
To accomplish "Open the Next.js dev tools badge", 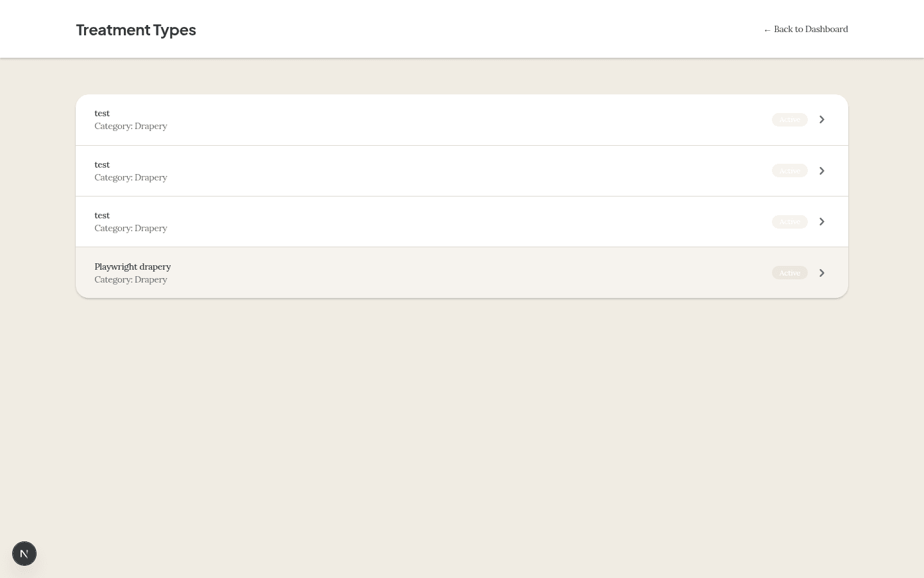I will 24,554.
